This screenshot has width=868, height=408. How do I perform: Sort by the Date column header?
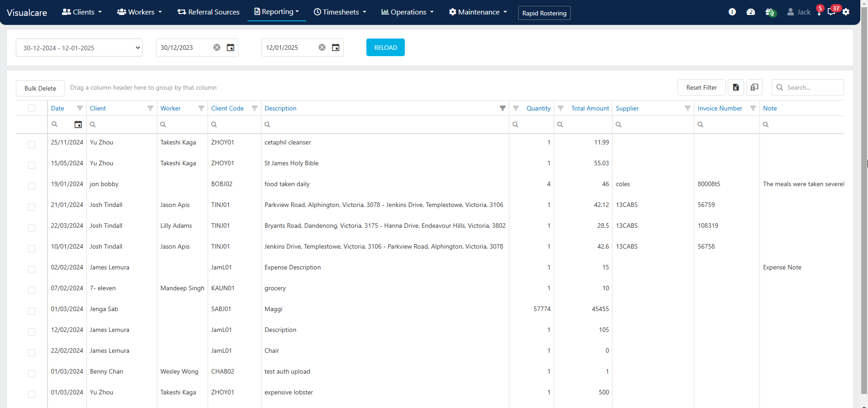(57, 108)
